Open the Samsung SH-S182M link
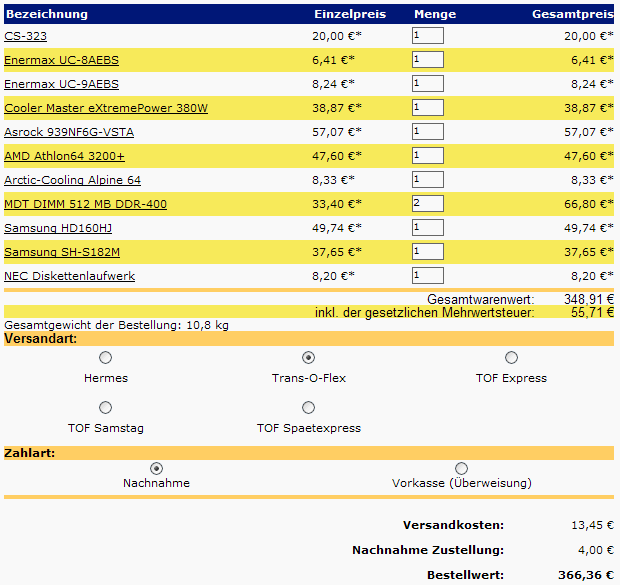The width and height of the screenshot is (620, 585). pyautogui.click(x=62, y=252)
